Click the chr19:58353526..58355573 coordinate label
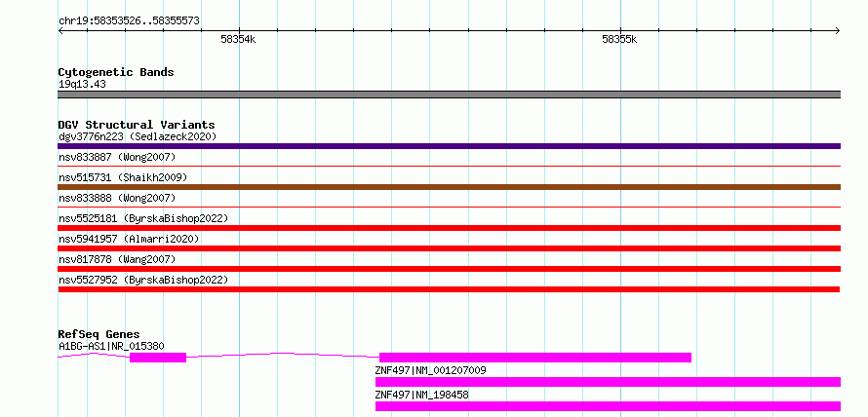This screenshot has width=868, height=417. 129,21
